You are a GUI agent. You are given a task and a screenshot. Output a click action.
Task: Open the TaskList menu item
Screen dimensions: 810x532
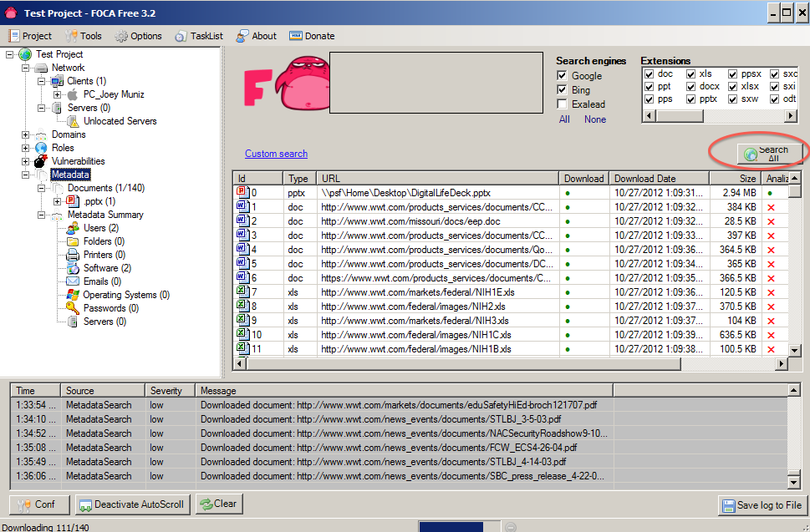(199, 36)
